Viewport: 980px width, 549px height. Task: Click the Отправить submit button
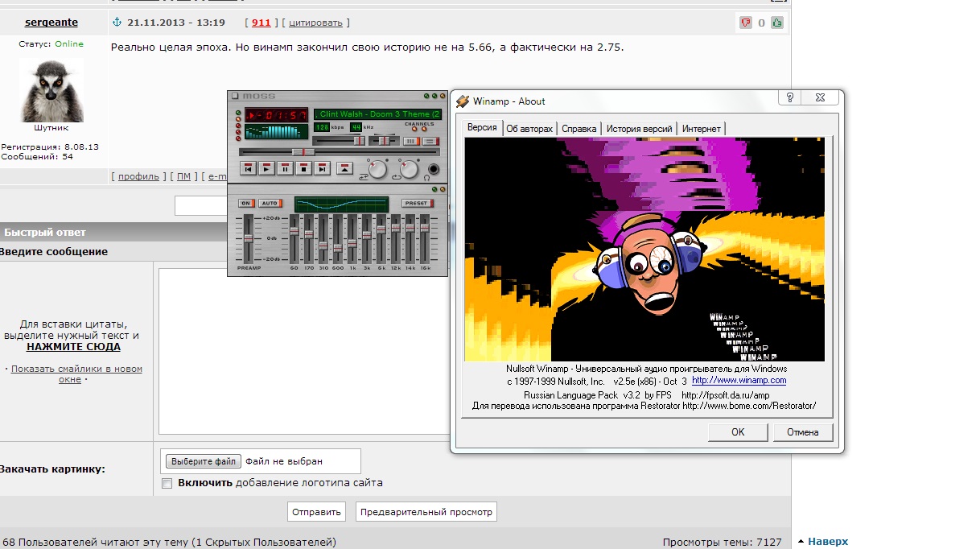[x=317, y=512]
